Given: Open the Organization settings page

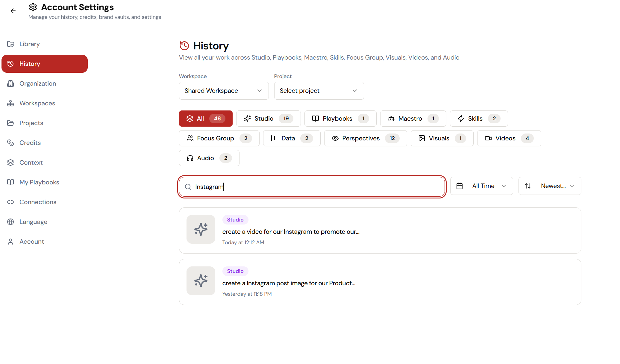Looking at the screenshot, I should 38,84.
